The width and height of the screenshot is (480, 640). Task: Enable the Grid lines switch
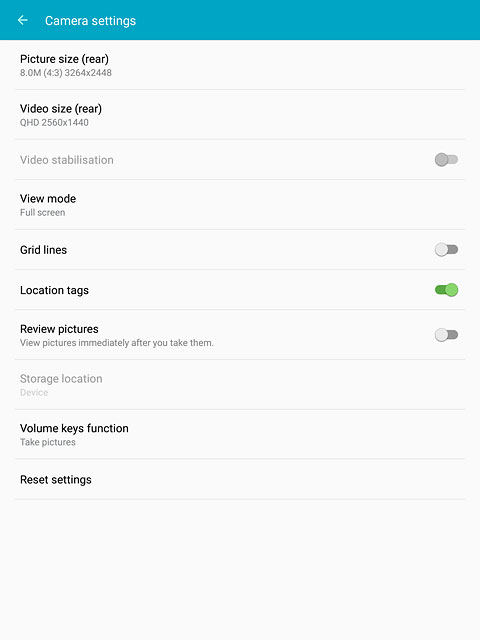click(x=446, y=249)
